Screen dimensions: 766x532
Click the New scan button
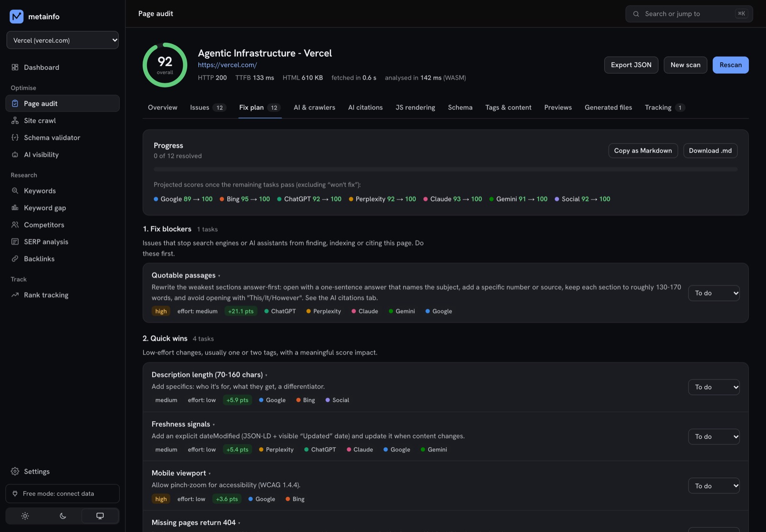[x=686, y=65]
